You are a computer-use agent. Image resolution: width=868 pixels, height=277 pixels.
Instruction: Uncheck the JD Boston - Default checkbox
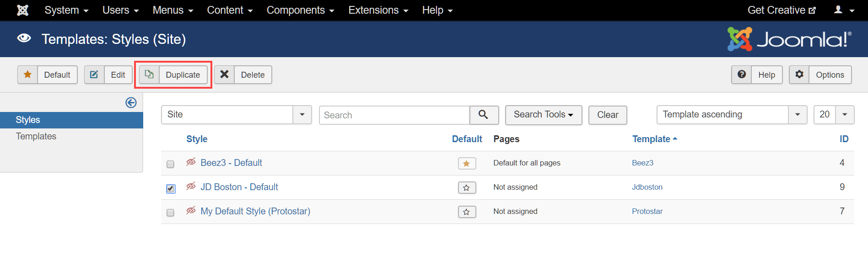pos(171,188)
